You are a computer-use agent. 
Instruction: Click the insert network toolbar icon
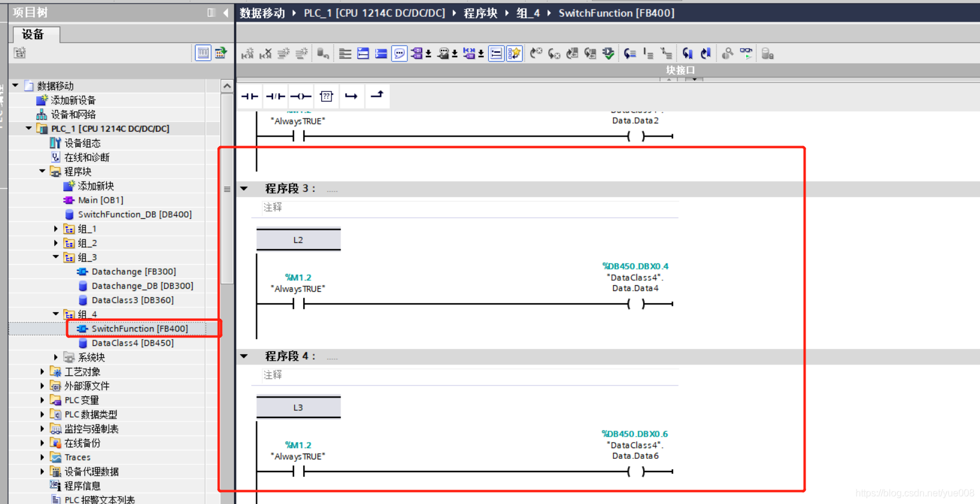point(247,54)
